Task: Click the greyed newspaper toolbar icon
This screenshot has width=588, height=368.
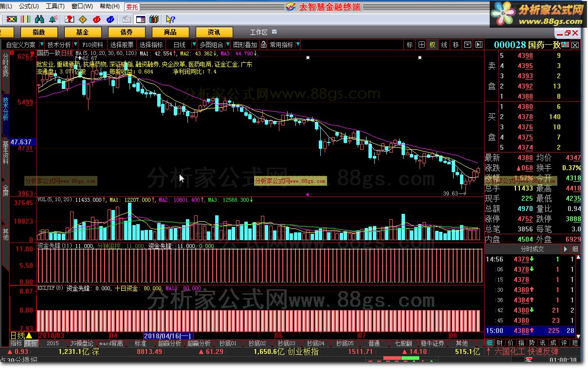Action: coord(127,19)
